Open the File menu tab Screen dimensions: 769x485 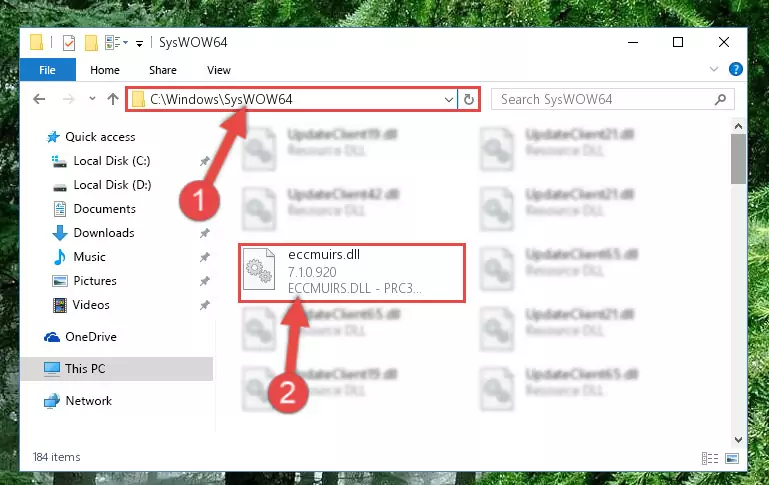(48, 70)
